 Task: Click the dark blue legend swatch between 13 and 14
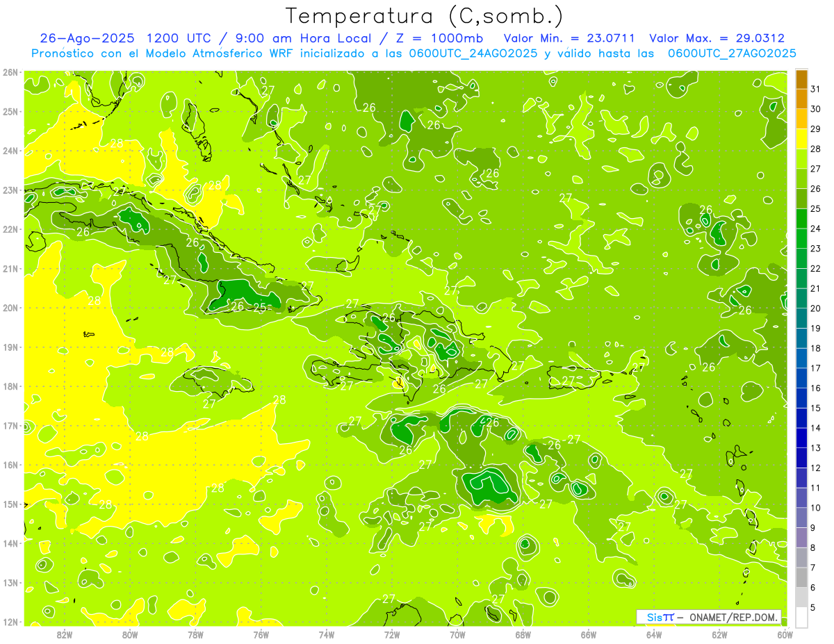coord(801,438)
